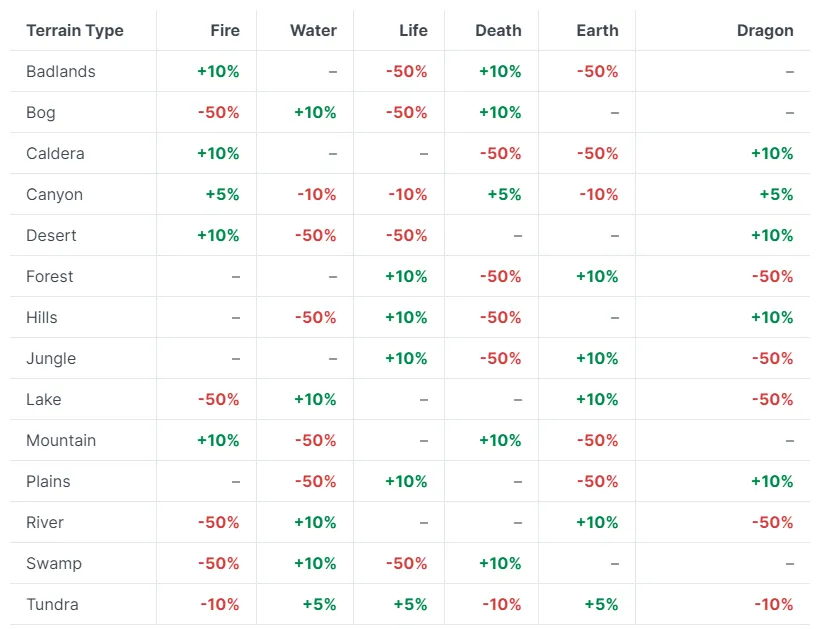Select the Bog terrain row label
Screen dimensions: 823x629
pyautogui.click(x=40, y=112)
